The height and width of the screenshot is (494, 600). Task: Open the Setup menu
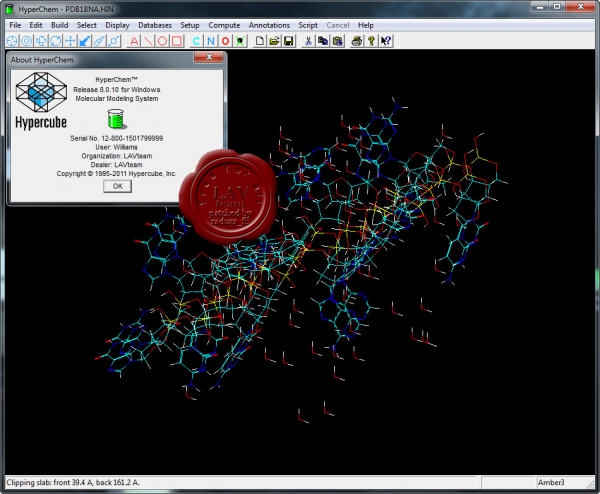(x=190, y=25)
